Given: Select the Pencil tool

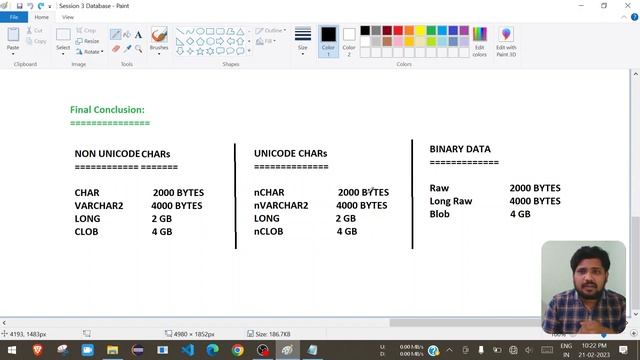Looking at the screenshot, I should point(116,35).
